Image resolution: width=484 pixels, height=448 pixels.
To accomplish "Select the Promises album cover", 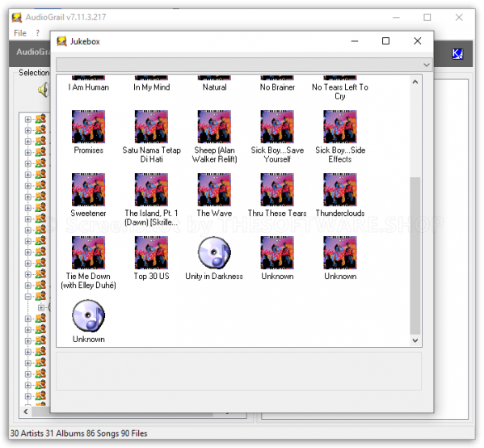I will tap(88, 126).
